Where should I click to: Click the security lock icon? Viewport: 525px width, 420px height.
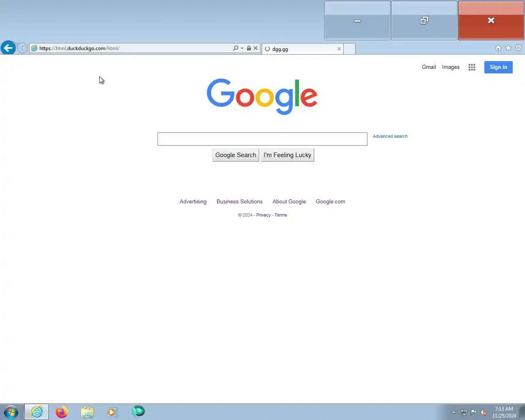(249, 48)
